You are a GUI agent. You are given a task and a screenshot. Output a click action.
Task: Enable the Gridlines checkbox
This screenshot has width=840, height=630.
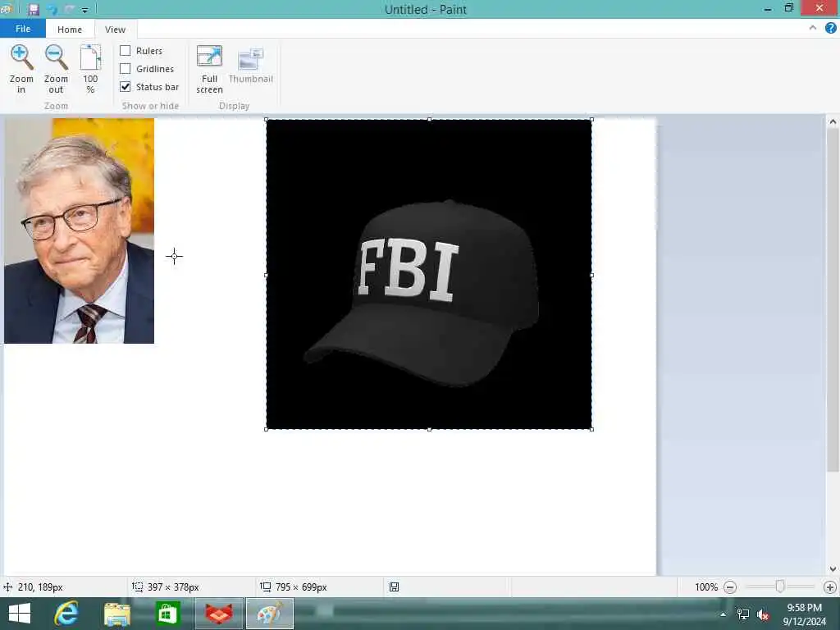125,69
